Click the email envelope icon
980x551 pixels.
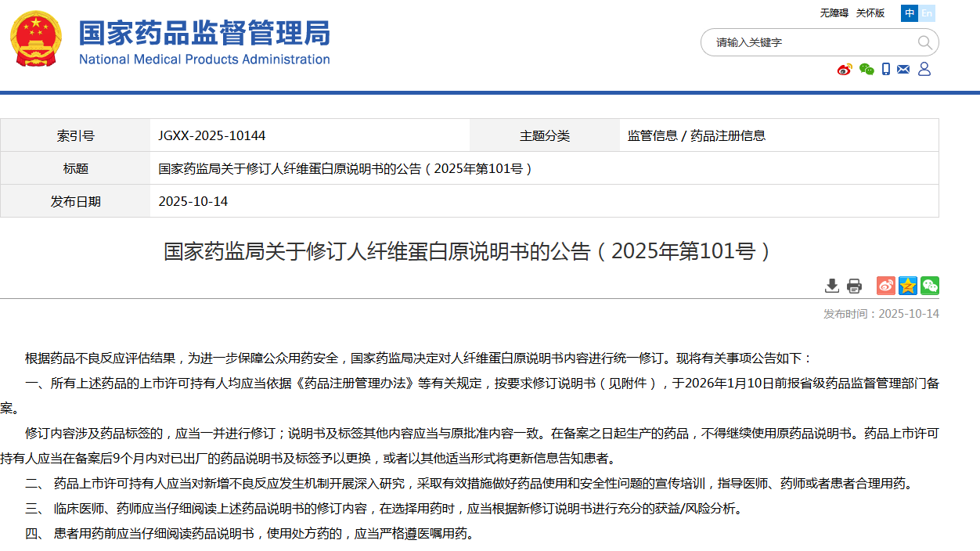[903, 70]
